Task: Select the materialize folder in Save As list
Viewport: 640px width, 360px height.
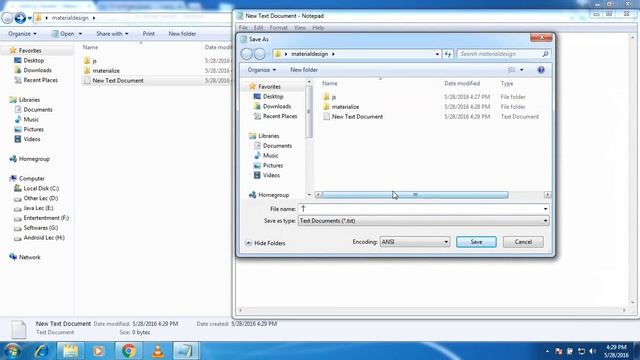Action: pyautogui.click(x=345, y=107)
